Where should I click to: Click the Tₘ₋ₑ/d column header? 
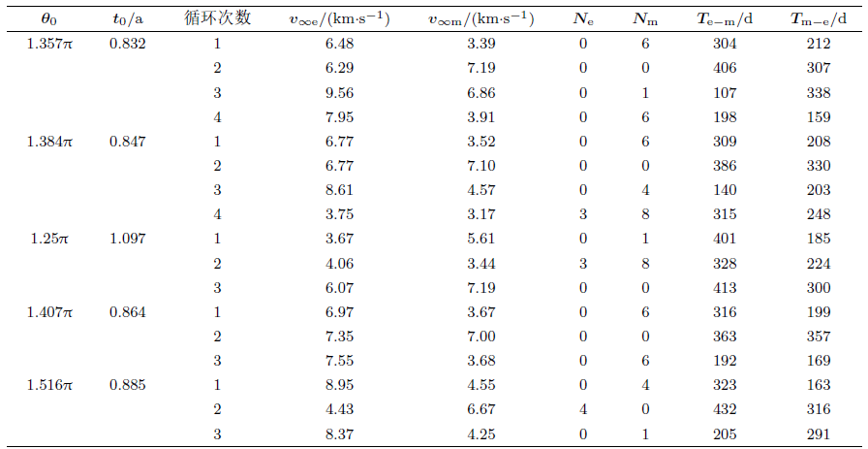click(819, 18)
